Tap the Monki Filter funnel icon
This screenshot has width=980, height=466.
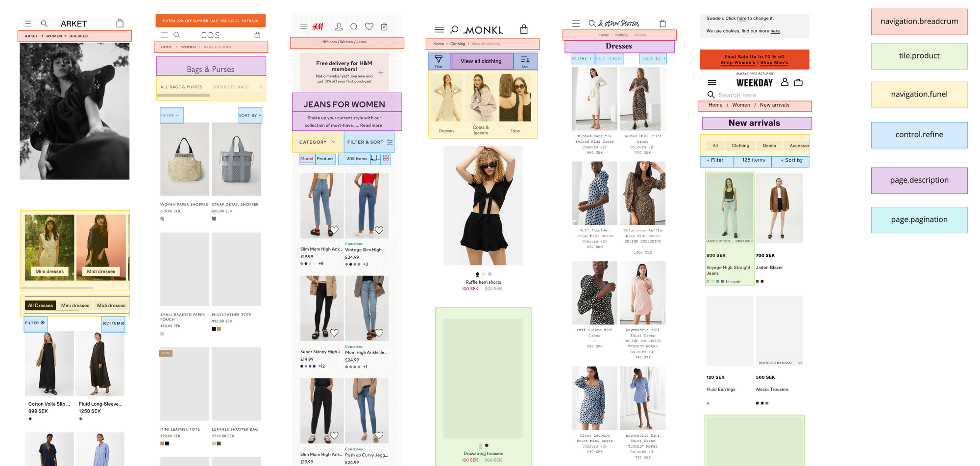(439, 59)
